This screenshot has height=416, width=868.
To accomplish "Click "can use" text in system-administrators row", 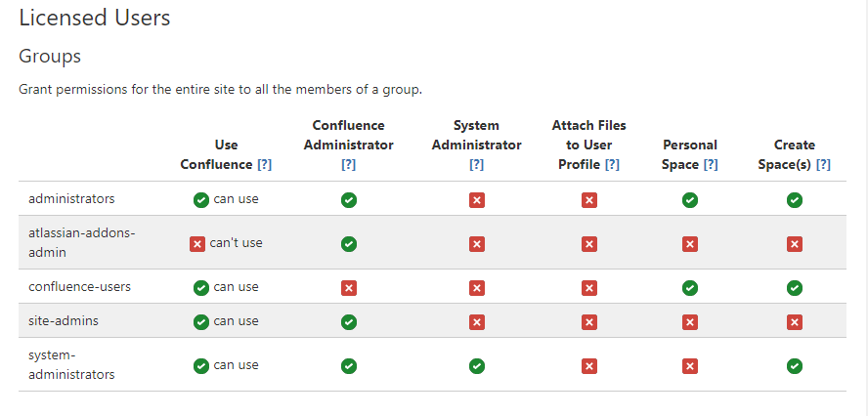I will click(x=236, y=365).
